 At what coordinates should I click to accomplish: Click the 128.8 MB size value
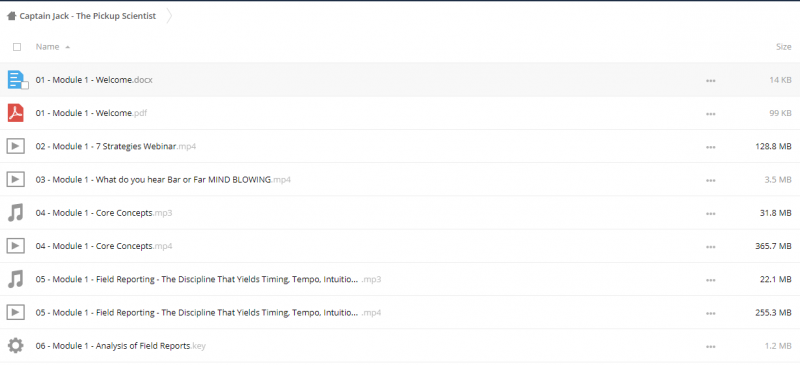773,147
